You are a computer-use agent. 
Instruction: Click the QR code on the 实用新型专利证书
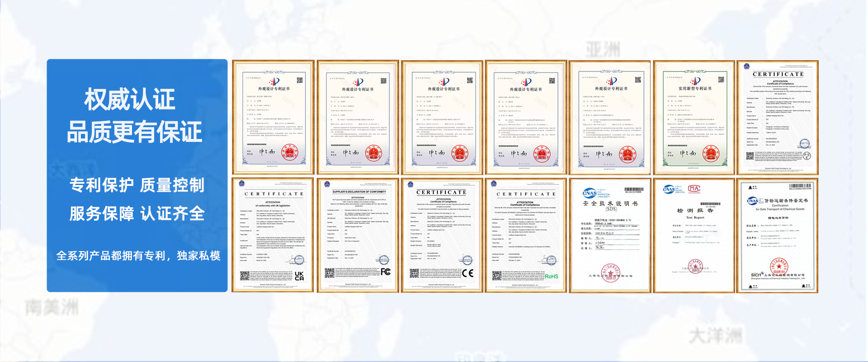[x=721, y=80]
